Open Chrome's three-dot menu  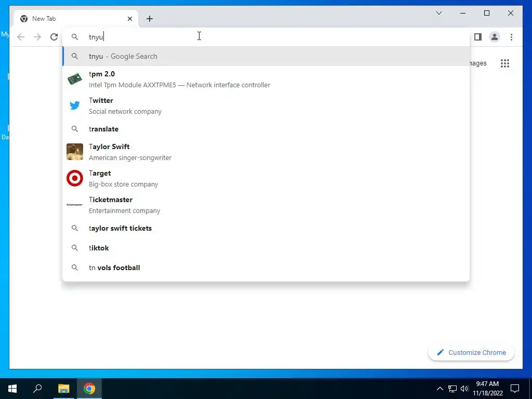pyautogui.click(x=511, y=37)
